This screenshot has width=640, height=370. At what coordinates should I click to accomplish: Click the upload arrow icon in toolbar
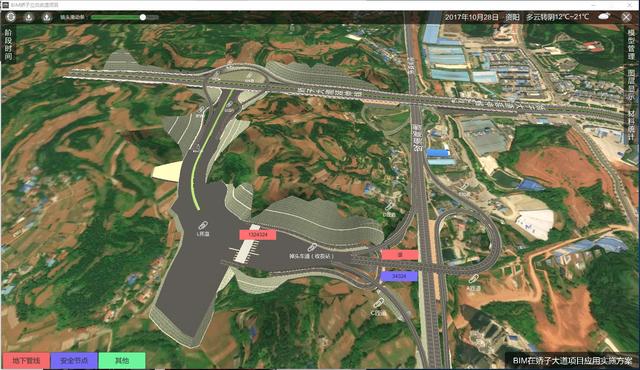(47, 17)
